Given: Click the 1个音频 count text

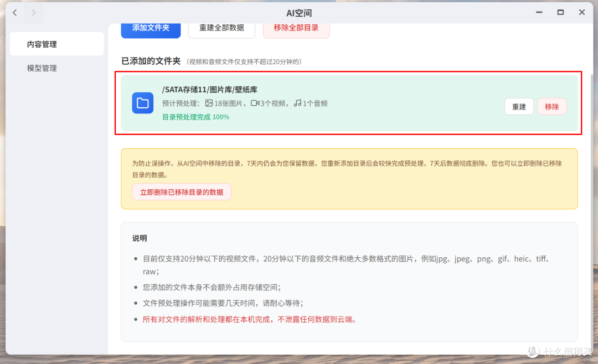Looking at the screenshot, I should coord(315,103).
